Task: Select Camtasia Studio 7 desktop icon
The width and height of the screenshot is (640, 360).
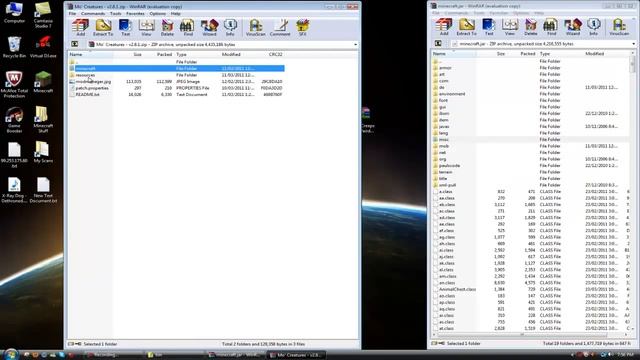Action: click(43, 15)
